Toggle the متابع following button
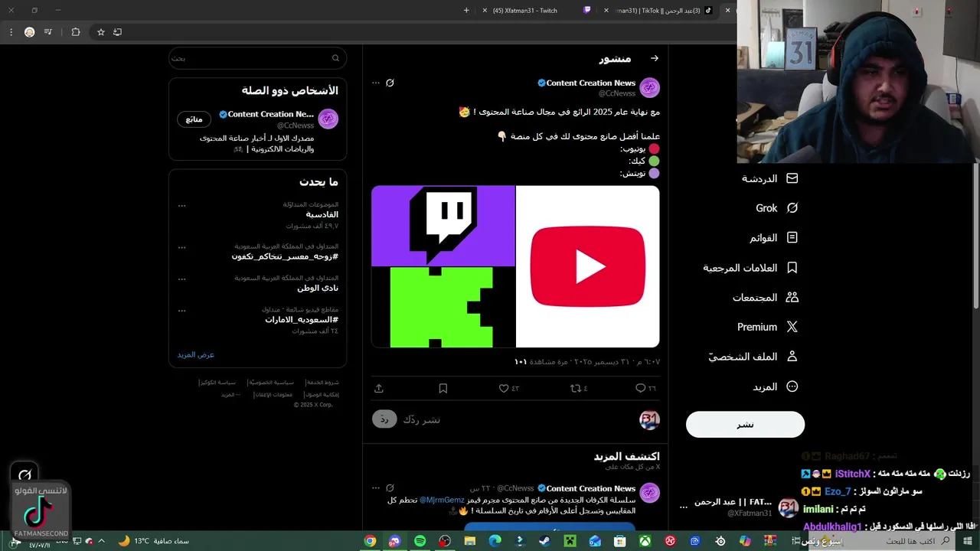This screenshot has width=980, height=551. click(x=194, y=119)
